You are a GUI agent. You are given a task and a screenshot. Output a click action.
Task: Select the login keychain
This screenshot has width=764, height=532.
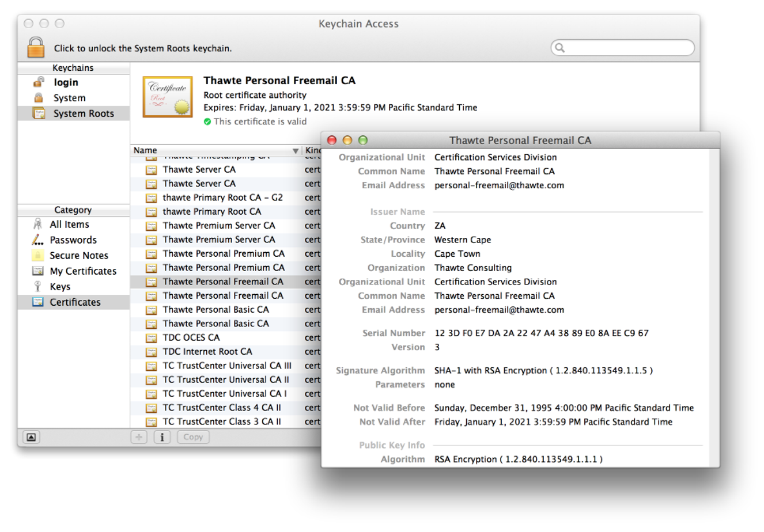66,82
